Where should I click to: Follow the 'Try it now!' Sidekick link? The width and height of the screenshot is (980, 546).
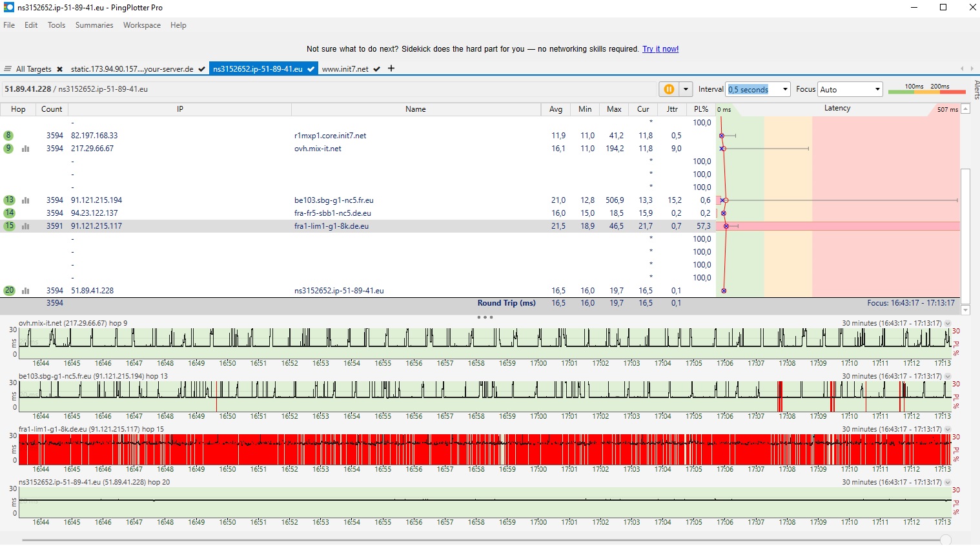(x=660, y=49)
